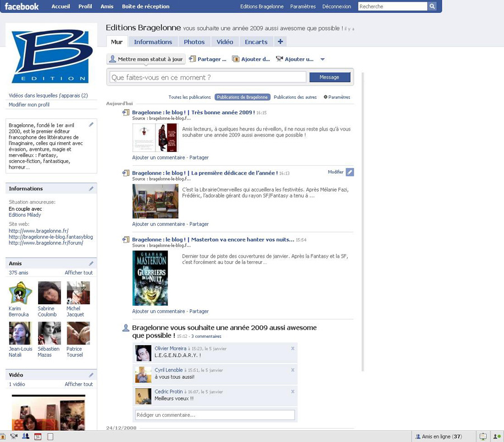
Task: Open Boîte de réception
Action: click(x=146, y=6)
